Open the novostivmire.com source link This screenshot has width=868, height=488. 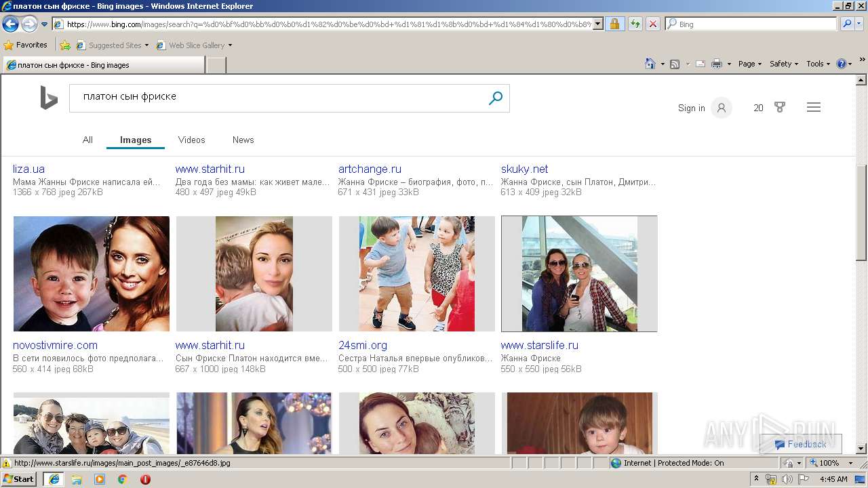click(x=55, y=345)
